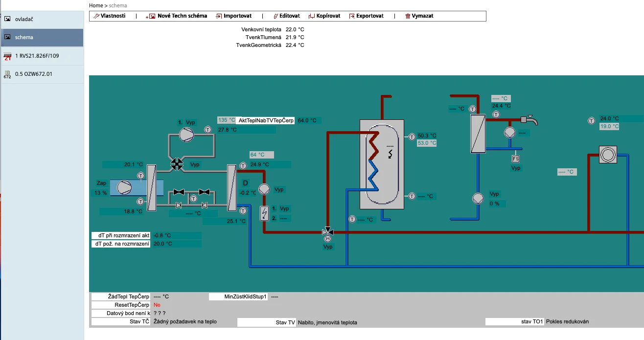
Task: Click the FS flow switch icon
Action: pos(515,159)
